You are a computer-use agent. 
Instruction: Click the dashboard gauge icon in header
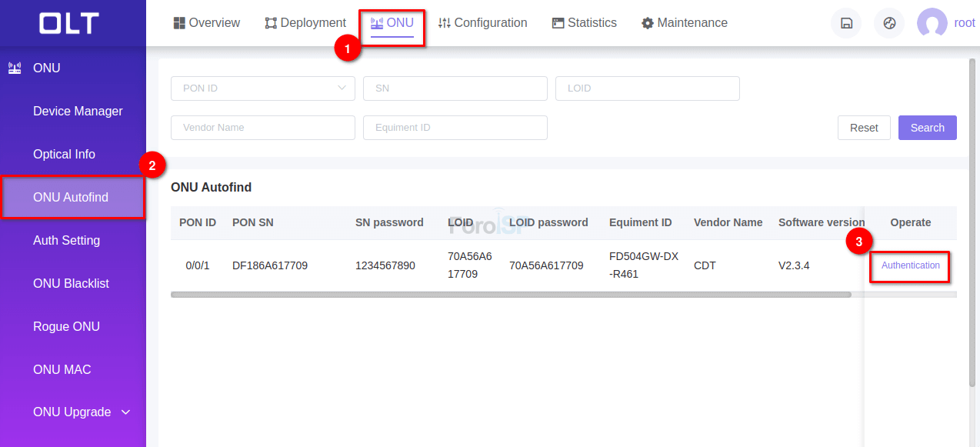[x=889, y=23]
